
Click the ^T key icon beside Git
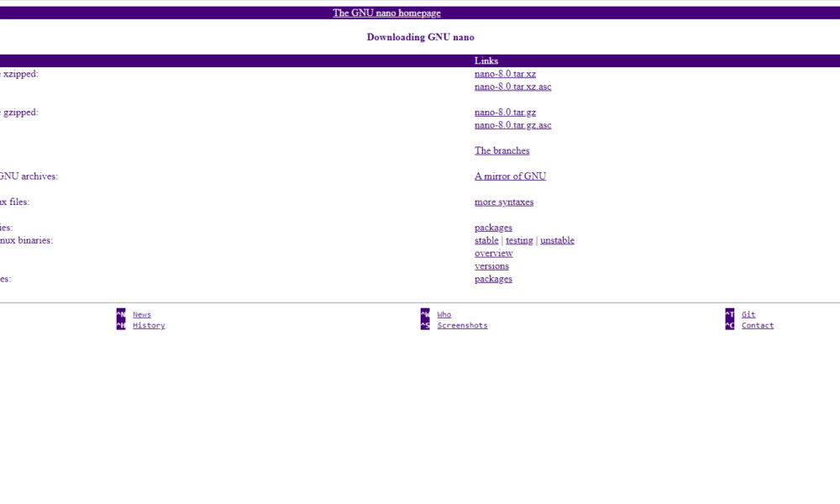coord(730,314)
